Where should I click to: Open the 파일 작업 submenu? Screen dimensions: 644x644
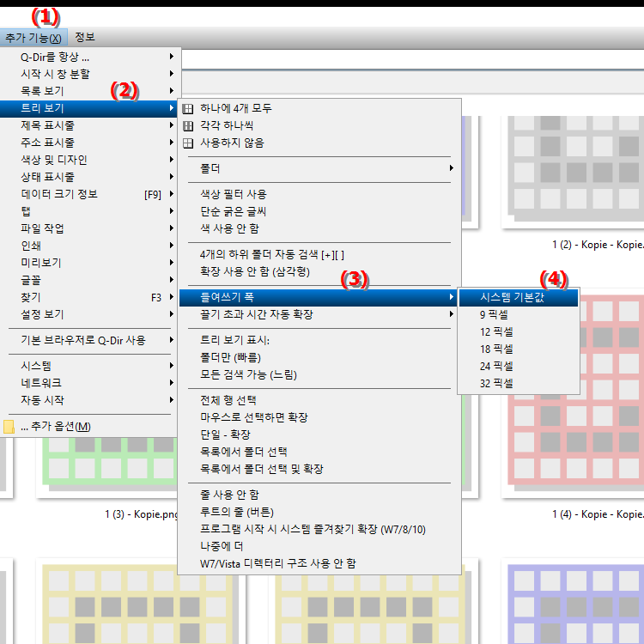pos(88,228)
